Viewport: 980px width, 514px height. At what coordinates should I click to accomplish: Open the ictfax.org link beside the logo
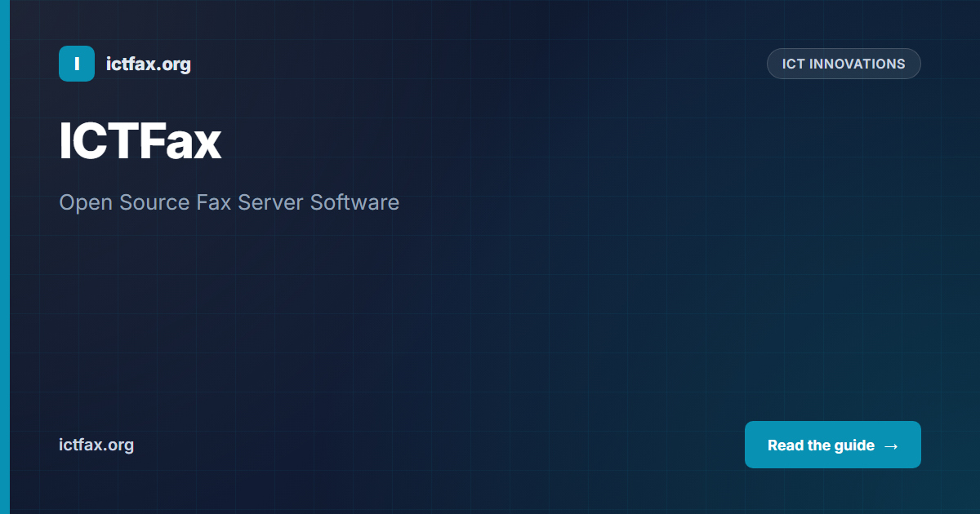pos(149,64)
